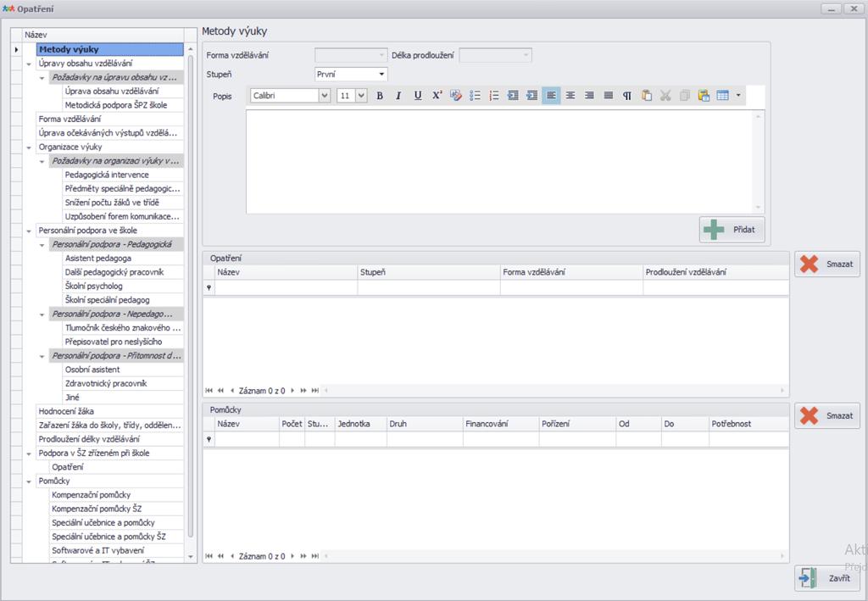The height and width of the screenshot is (601, 868).
Task: Open the toolbar overflow arrow
Action: (738, 96)
